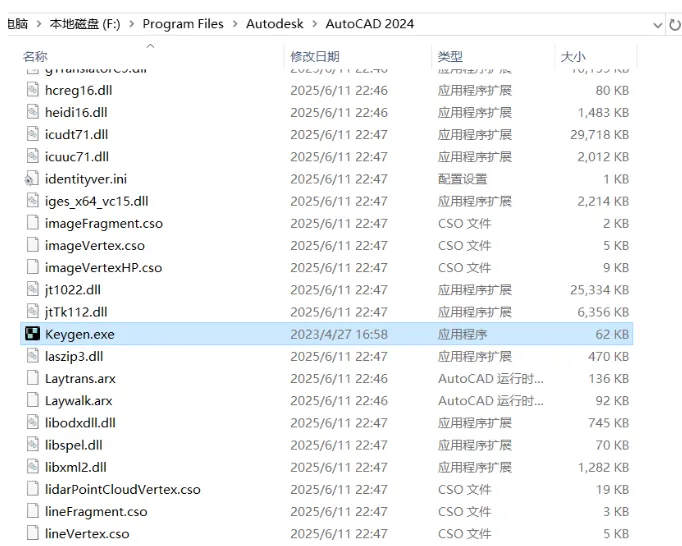Click the identityver.ini settings file icon
The image size is (682, 546).
[x=32, y=179]
